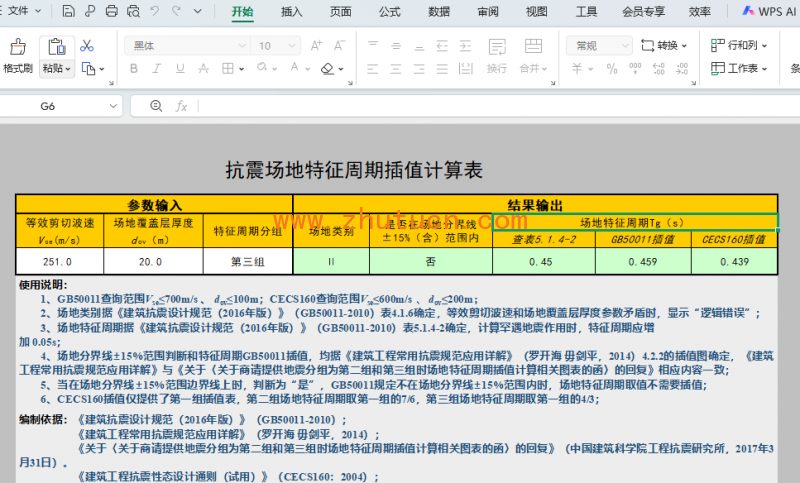Screen dimensions: 800x483
Task: Switch to the 数据 ribbon tab
Action: [439, 12]
